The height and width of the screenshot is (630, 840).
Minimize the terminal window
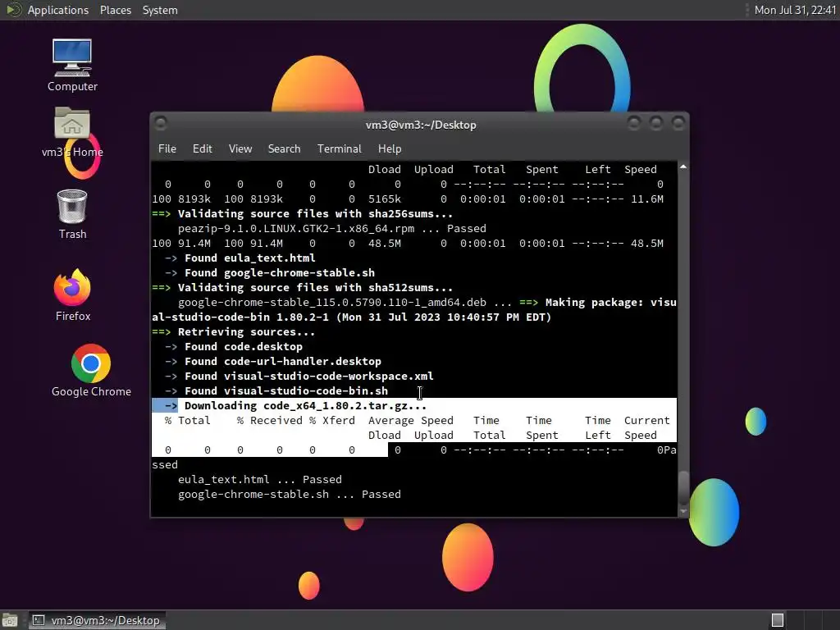click(x=634, y=124)
